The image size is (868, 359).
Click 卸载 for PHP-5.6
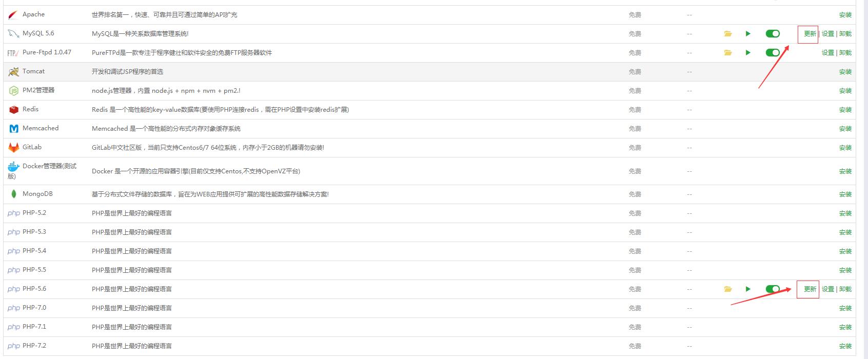[x=845, y=289]
